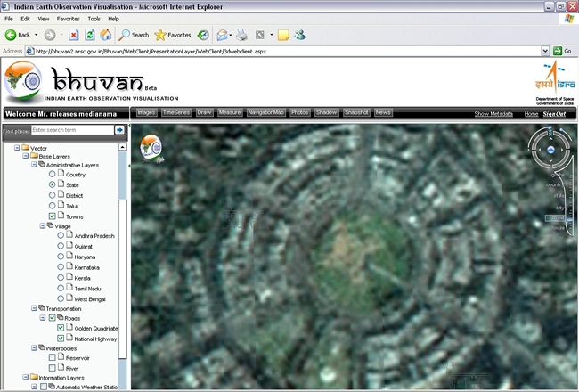Viewport: 579px width, 392px height.
Task: Collapse the Transportation tree node
Action: (x=33, y=308)
